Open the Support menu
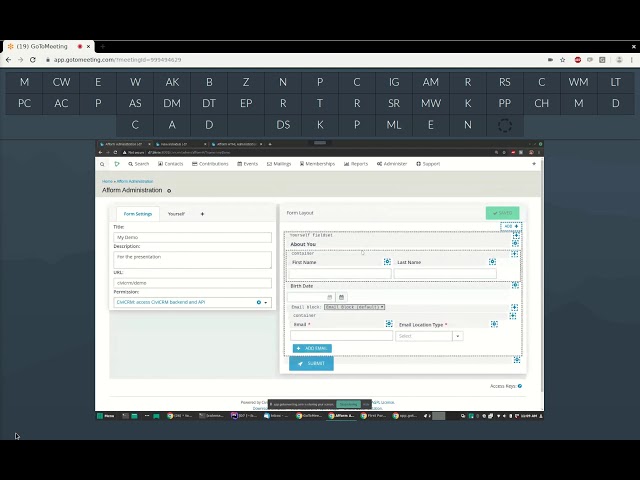Viewport: 640px width, 480px height. pos(428,164)
